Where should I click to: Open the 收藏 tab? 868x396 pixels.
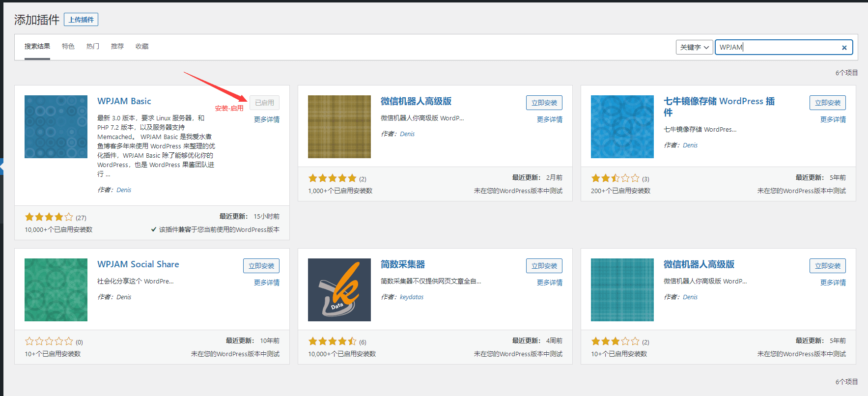(142, 46)
